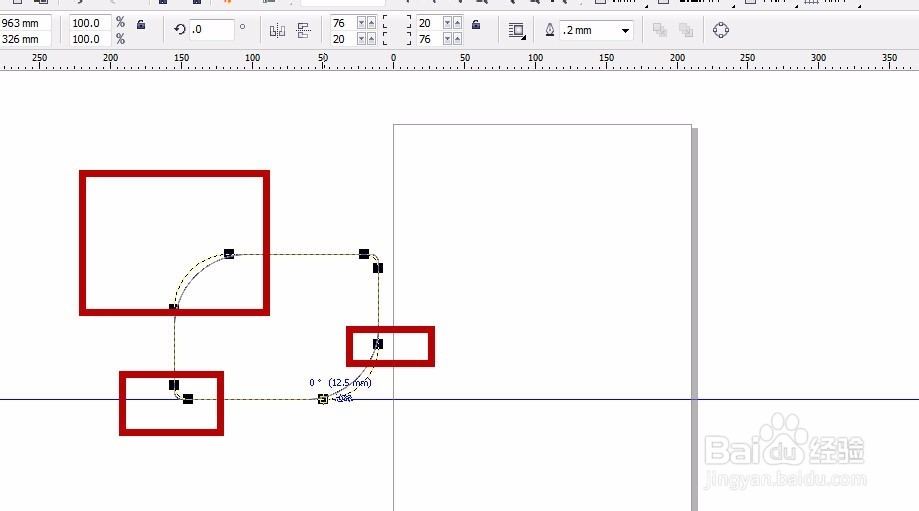The height and width of the screenshot is (511, 919).
Task: Increase top-right corner roundness with up arrow
Action: (x=457, y=23)
